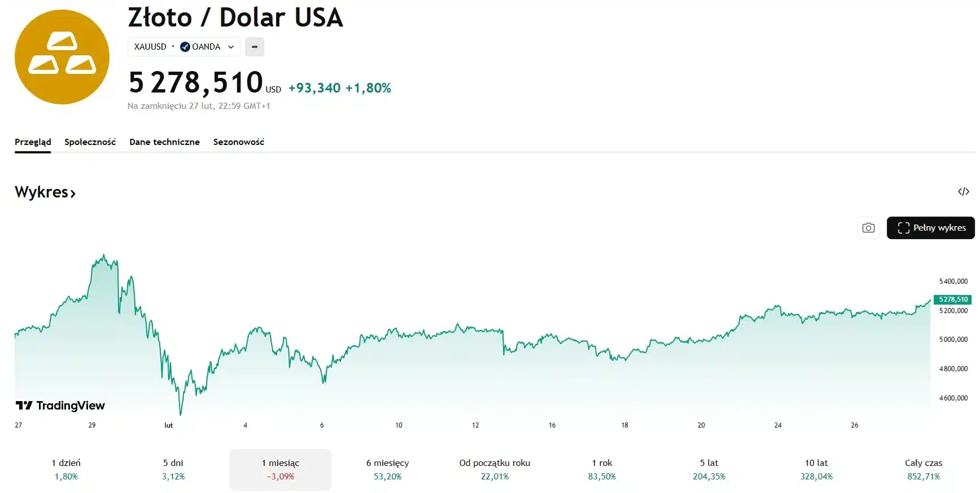Click the camera snapshot icon

click(x=868, y=228)
